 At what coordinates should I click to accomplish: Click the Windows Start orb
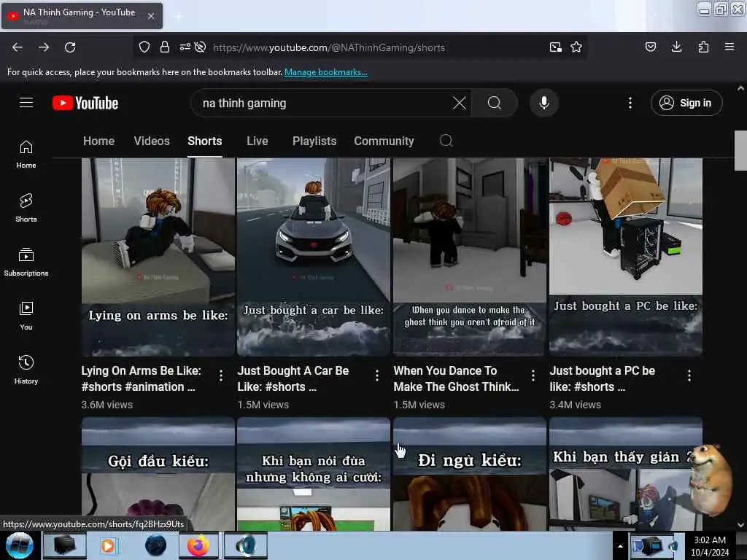(x=19, y=545)
